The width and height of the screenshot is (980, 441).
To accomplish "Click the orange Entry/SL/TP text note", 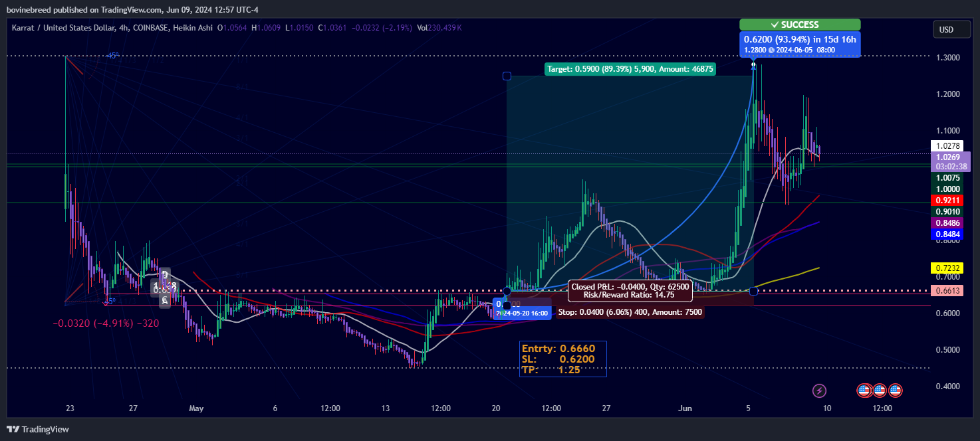I will [x=564, y=359].
